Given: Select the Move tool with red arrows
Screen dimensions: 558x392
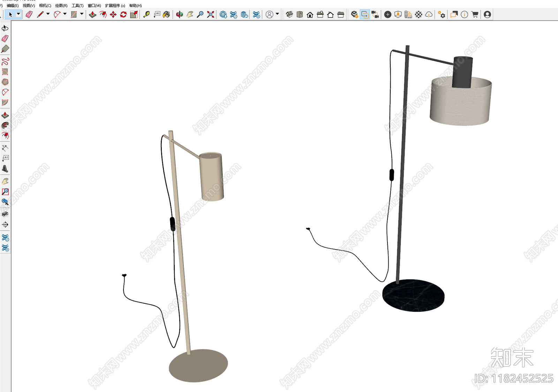Looking at the screenshot, I should (x=113, y=14).
